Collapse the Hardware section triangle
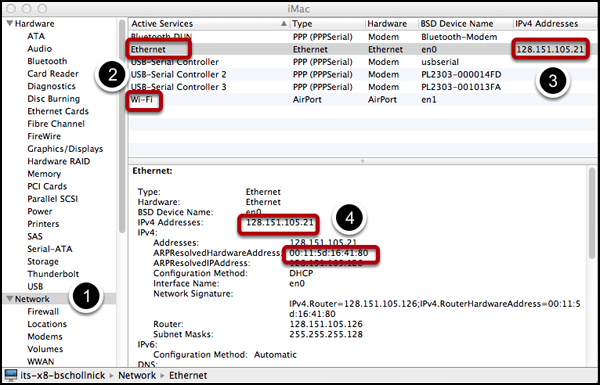Screen dimensions: 600x385 pyautogui.click(x=10, y=24)
